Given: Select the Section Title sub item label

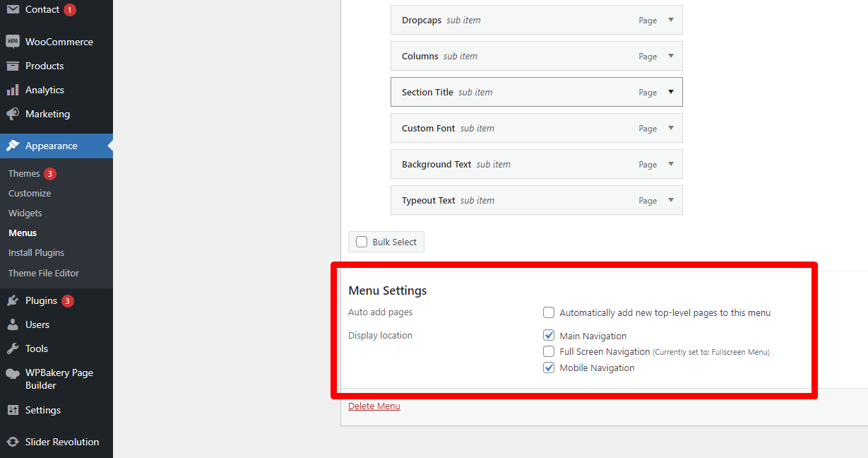Looking at the screenshot, I should click(427, 92).
